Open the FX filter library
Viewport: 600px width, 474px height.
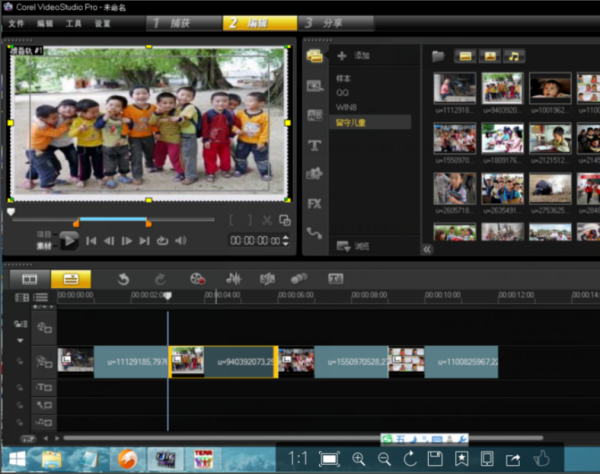(314, 203)
